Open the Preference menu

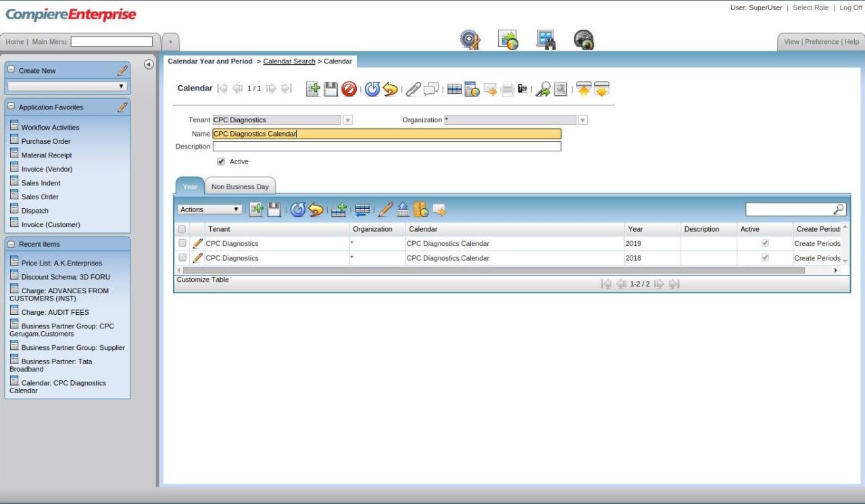[x=822, y=42]
